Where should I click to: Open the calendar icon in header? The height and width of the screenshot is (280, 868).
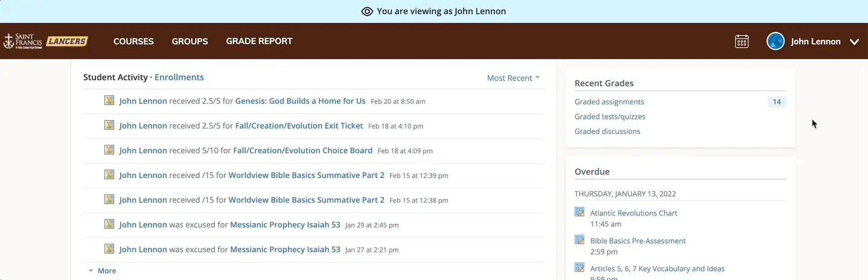pyautogui.click(x=742, y=42)
